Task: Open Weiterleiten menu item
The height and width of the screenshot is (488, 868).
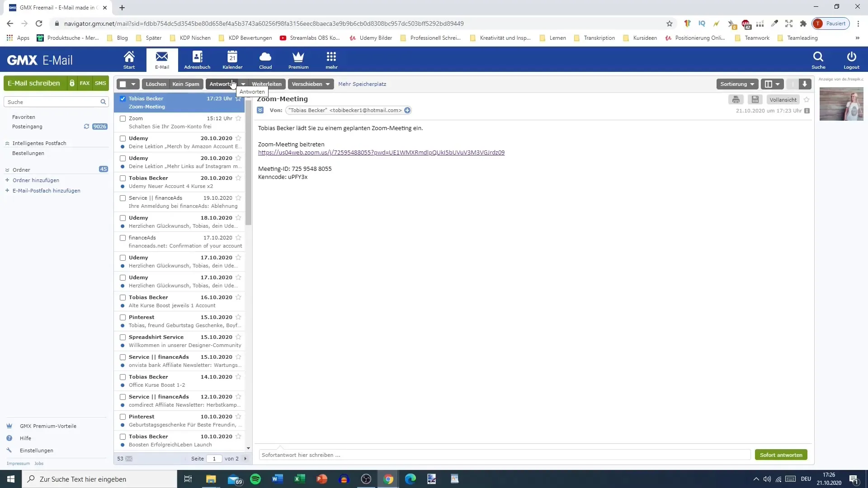Action: (x=267, y=84)
